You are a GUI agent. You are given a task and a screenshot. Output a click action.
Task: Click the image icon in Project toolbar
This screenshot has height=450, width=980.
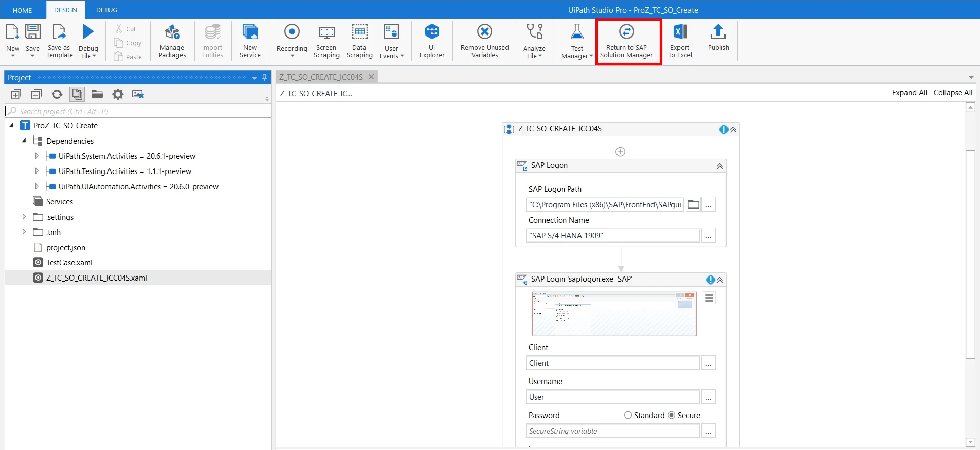(x=138, y=94)
